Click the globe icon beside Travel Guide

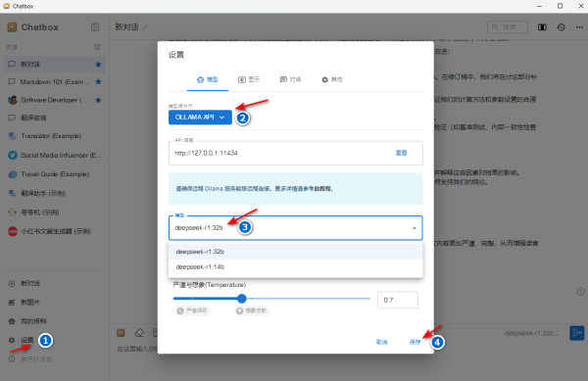click(13, 174)
